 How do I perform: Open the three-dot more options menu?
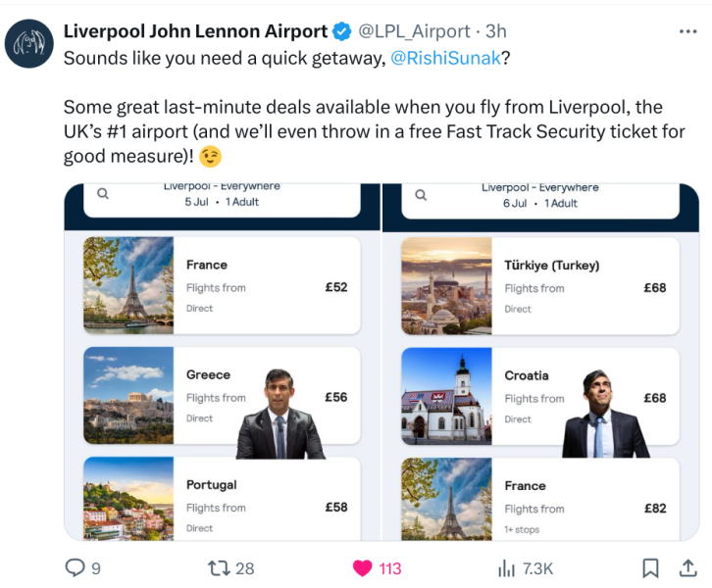(687, 31)
